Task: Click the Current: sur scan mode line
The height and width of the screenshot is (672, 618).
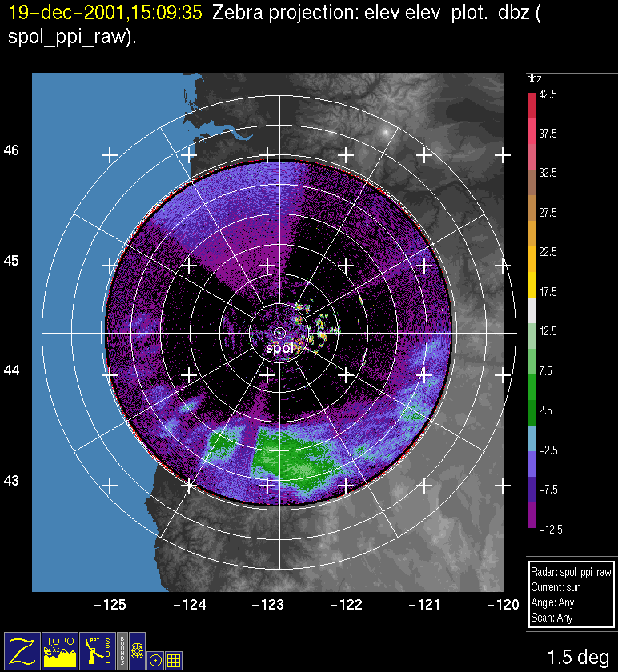Action: pos(557,588)
